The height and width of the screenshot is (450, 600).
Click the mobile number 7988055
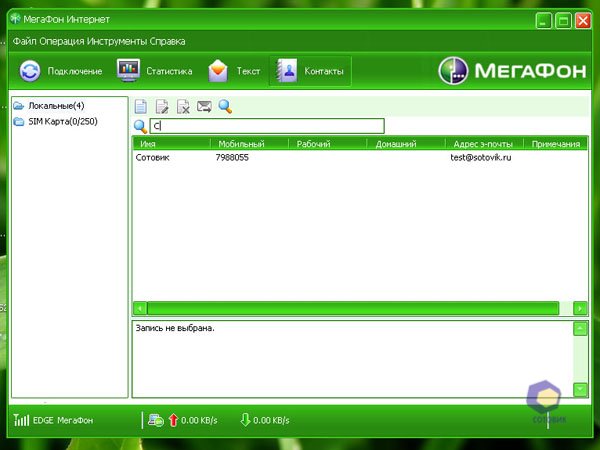(x=232, y=157)
